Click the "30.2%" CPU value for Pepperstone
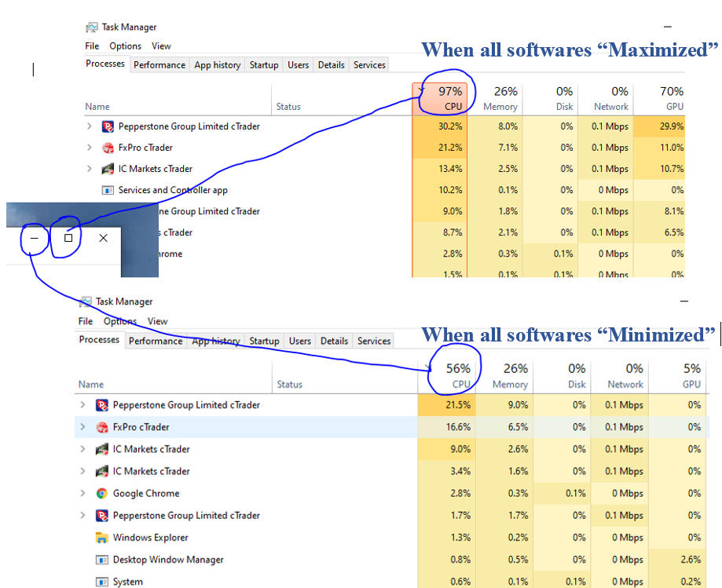Screen dimensions: 722x588 point(450,126)
